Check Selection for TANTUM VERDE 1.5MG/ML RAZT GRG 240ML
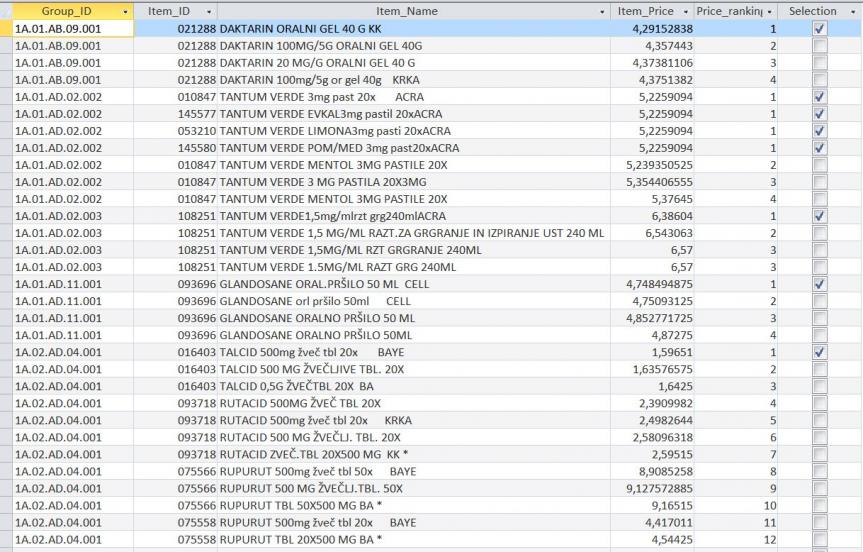The image size is (863, 552). click(820, 267)
